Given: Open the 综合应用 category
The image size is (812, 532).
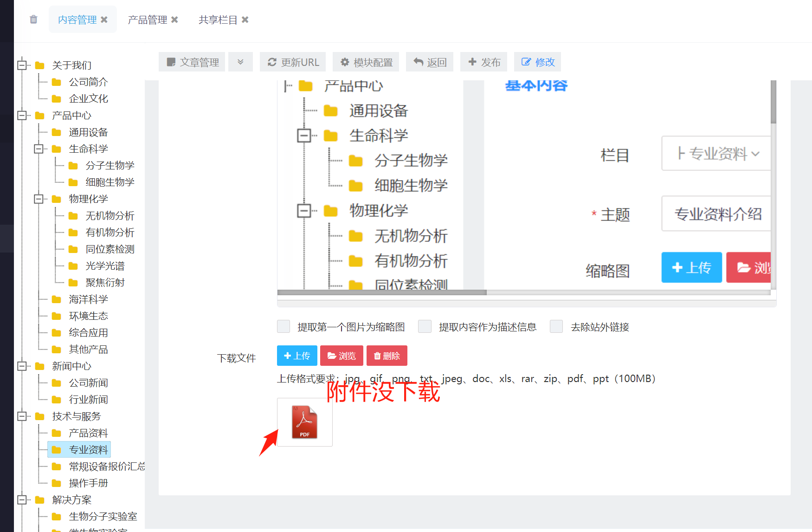Looking at the screenshot, I should [x=88, y=332].
